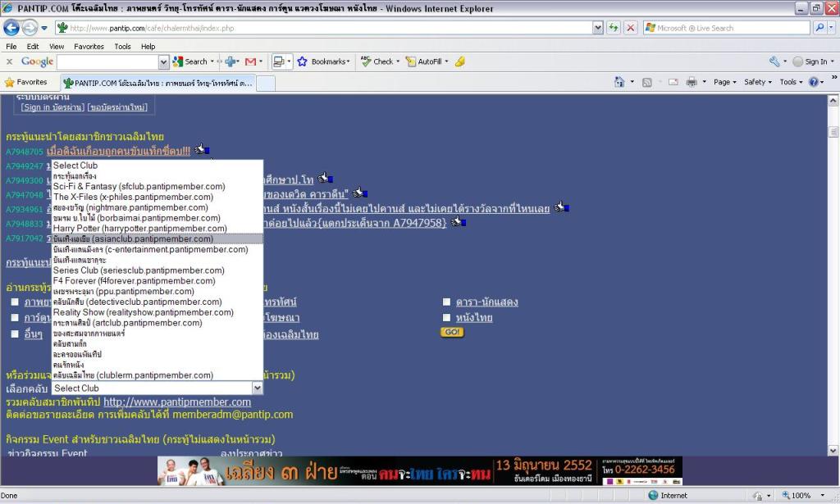This screenshot has height=504, width=840.
Task: Open the Help menu in menu bar
Action: point(148,47)
